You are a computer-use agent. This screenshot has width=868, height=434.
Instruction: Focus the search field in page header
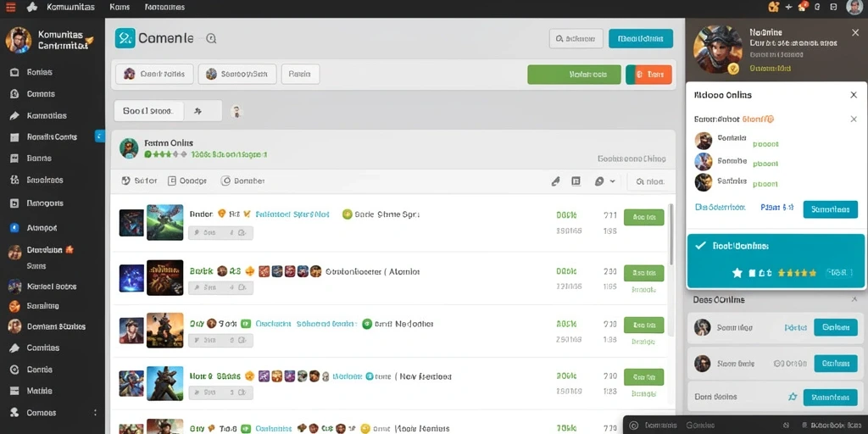pos(576,39)
